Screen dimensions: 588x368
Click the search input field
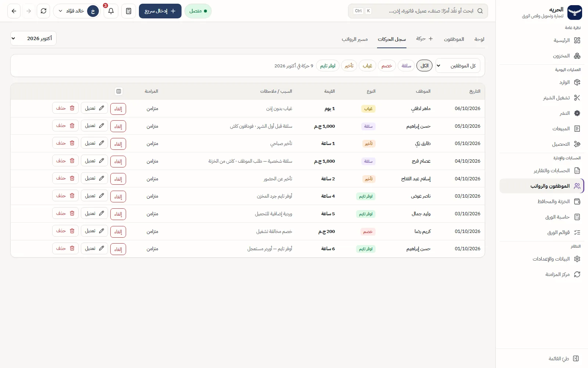point(418,11)
